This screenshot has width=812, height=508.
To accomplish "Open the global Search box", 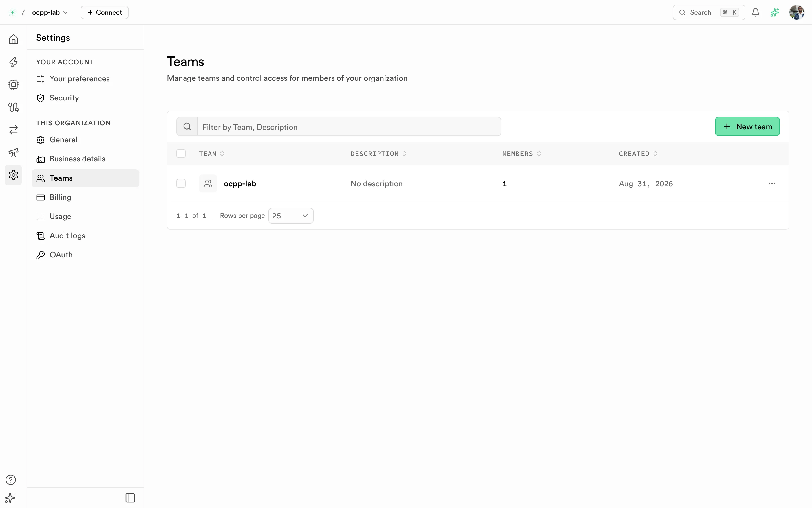I will click(709, 12).
